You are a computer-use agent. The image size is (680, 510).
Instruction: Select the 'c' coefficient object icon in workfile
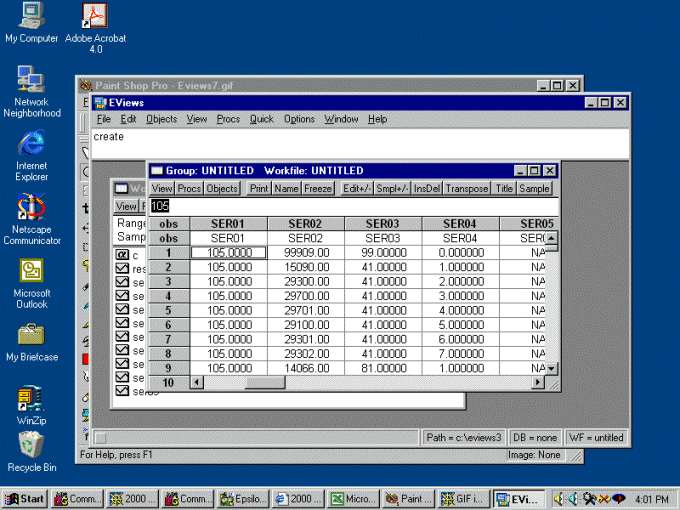[122, 255]
